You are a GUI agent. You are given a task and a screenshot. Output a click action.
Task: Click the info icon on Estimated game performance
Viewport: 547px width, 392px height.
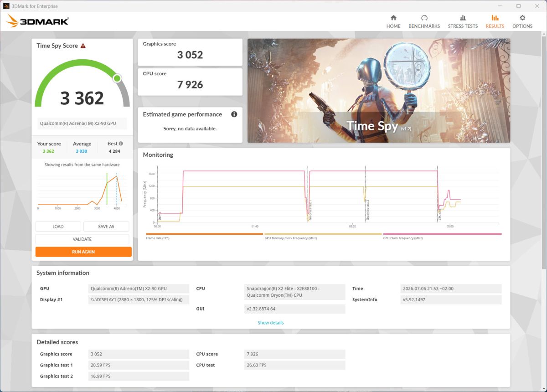click(x=234, y=114)
